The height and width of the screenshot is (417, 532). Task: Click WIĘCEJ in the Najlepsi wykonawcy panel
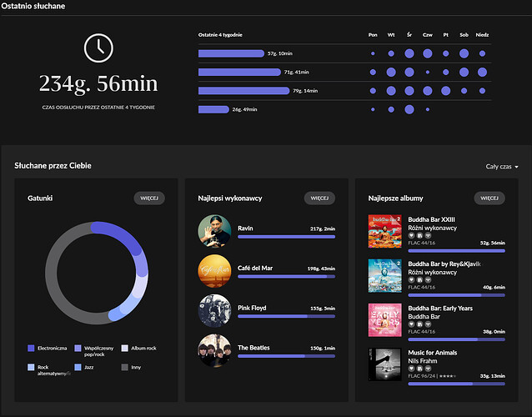pyautogui.click(x=319, y=198)
